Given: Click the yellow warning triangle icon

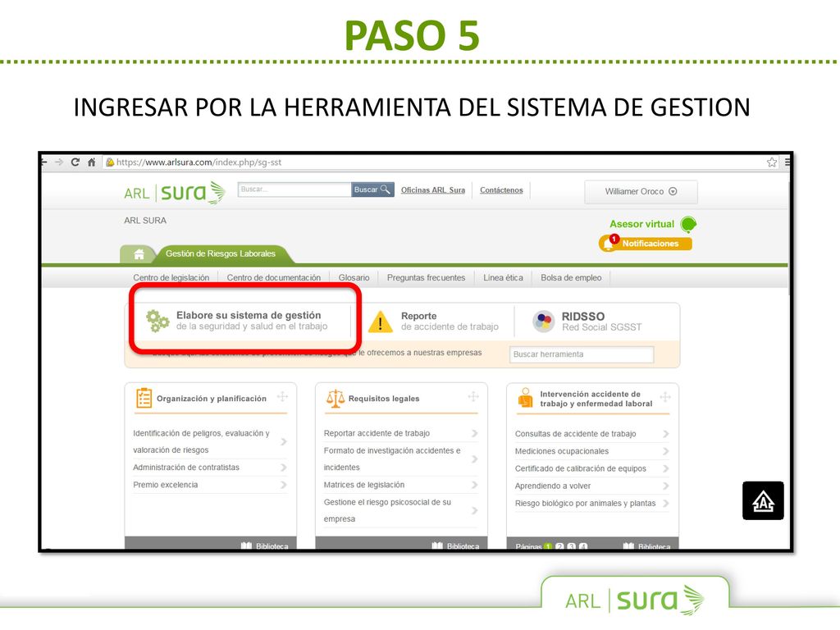Looking at the screenshot, I should pyautogui.click(x=381, y=322).
